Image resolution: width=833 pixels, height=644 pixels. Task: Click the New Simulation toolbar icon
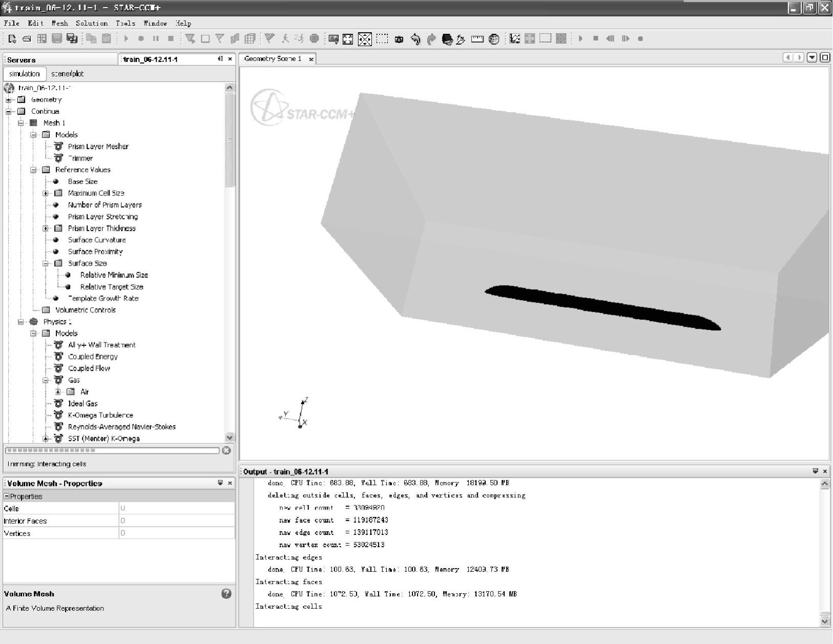pos(12,38)
